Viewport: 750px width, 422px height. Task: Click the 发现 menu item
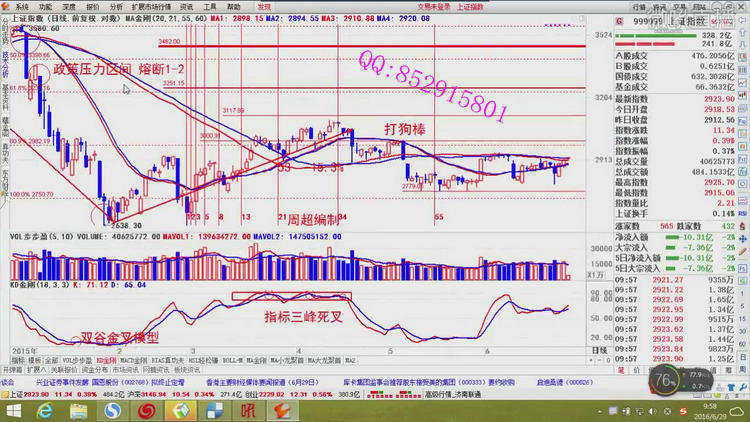tap(263, 5)
